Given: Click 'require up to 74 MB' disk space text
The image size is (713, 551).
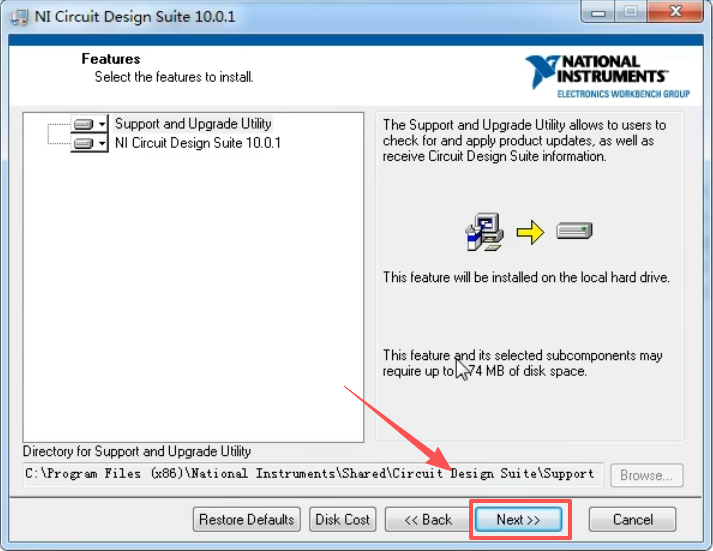Looking at the screenshot, I should pyautogui.click(x=484, y=371).
